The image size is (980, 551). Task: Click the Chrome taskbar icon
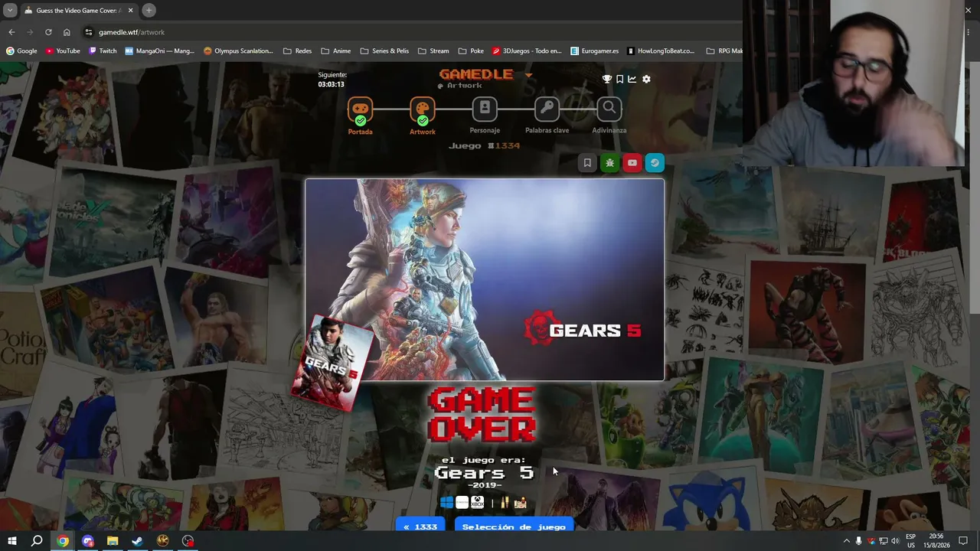pyautogui.click(x=63, y=541)
